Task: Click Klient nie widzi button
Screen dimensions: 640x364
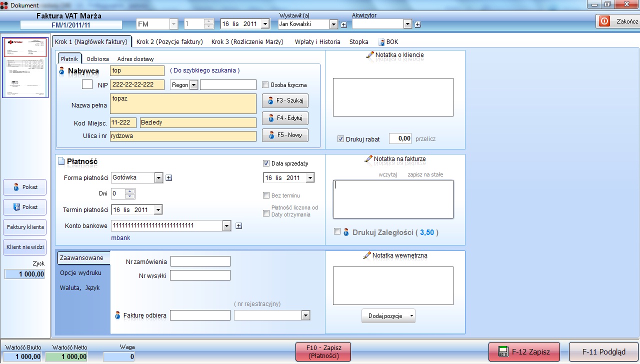Action: pyautogui.click(x=24, y=247)
